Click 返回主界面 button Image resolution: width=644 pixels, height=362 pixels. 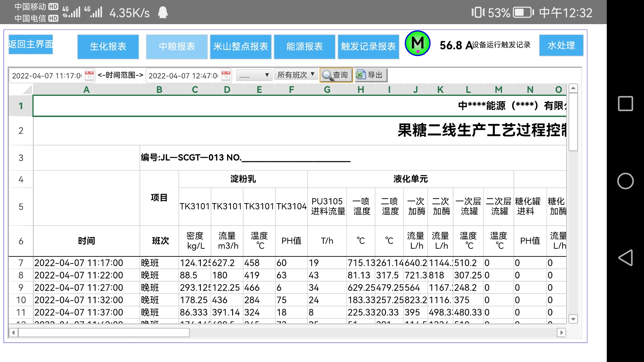[x=31, y=44]
